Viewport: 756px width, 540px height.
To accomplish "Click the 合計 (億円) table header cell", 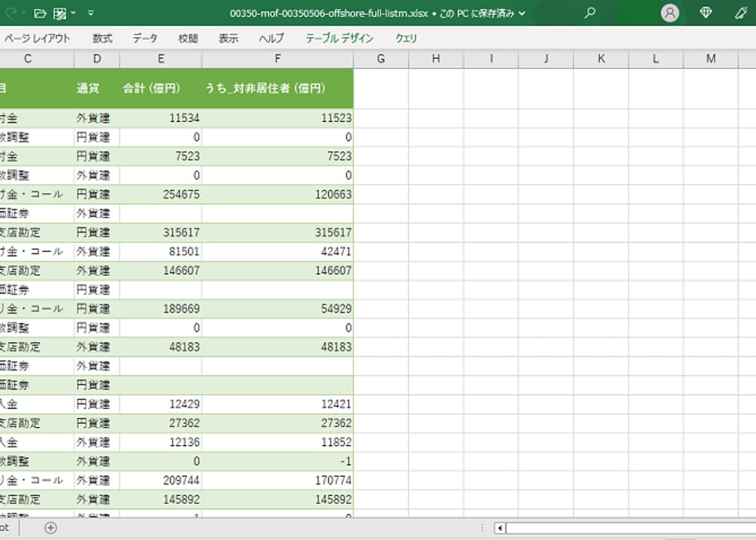I will (x=160, y=88).
